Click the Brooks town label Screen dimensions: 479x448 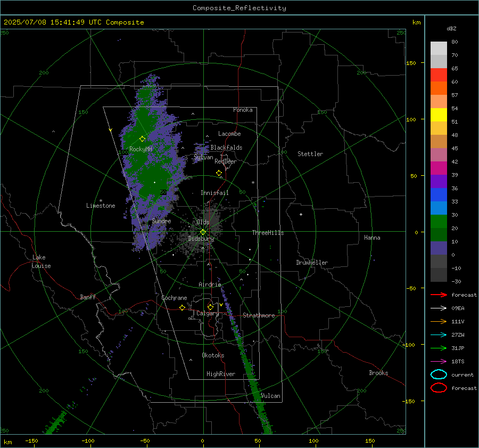click(378, 373)
